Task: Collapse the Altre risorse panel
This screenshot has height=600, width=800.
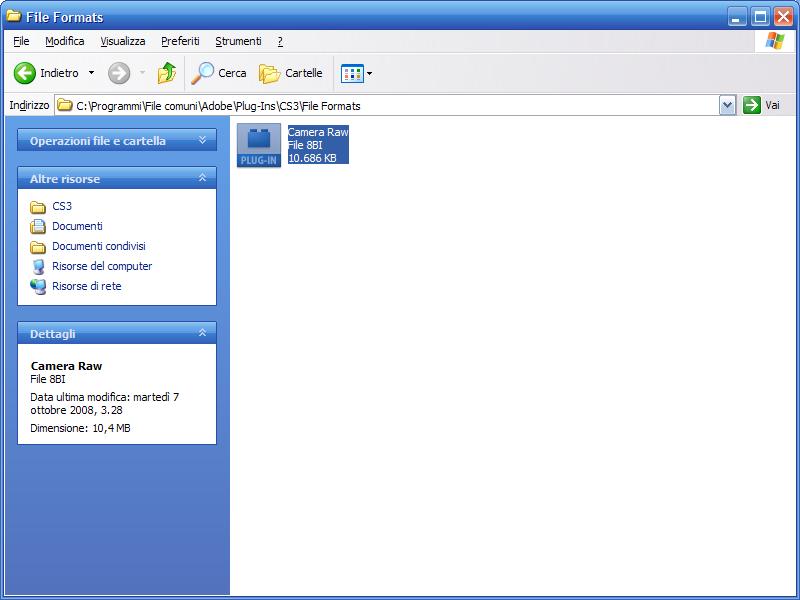Action: (203, 178)
